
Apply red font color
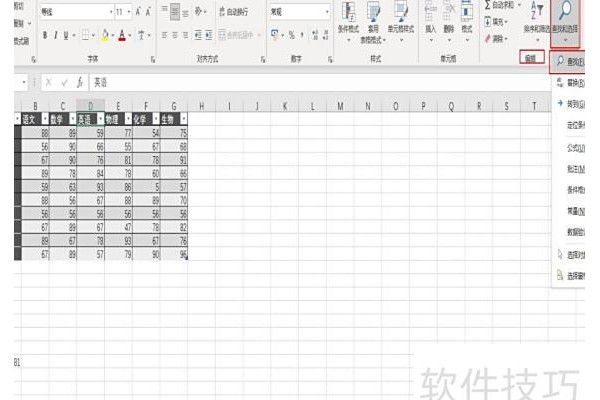[x=122, y=35]
